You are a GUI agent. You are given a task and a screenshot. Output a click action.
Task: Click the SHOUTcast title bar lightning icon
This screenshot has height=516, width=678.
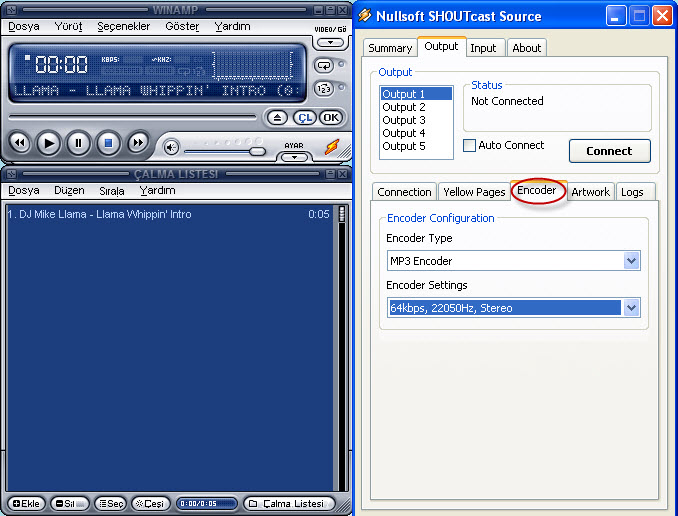[x=365, y=16]
